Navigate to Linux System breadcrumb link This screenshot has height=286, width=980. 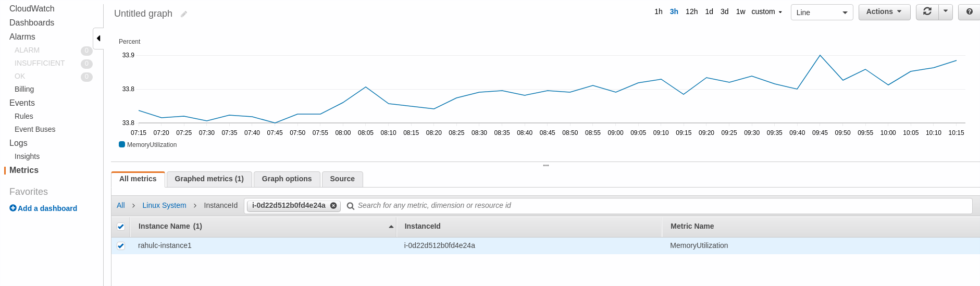(164, 205)
